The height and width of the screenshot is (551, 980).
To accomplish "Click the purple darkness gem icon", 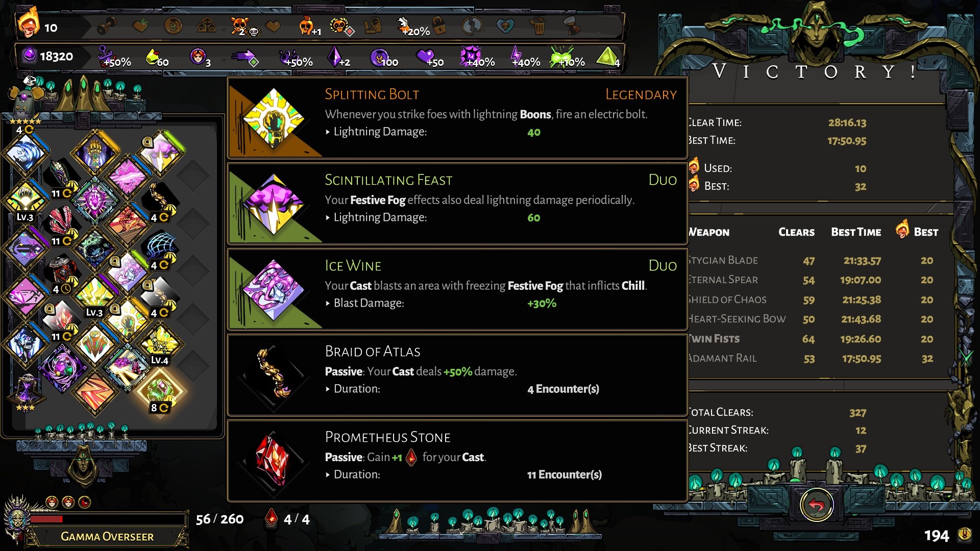I will coord(30,55).
